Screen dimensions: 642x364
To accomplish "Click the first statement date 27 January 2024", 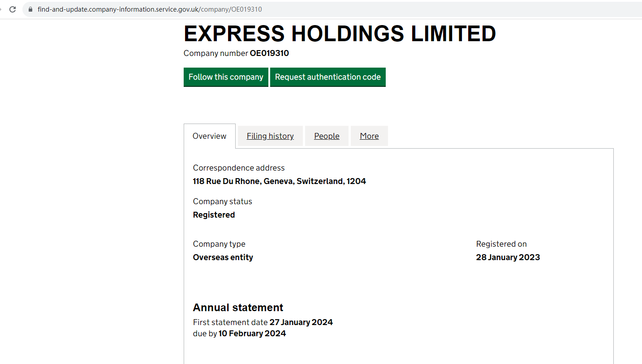I will pyautogui.click(x=301, y=322).
